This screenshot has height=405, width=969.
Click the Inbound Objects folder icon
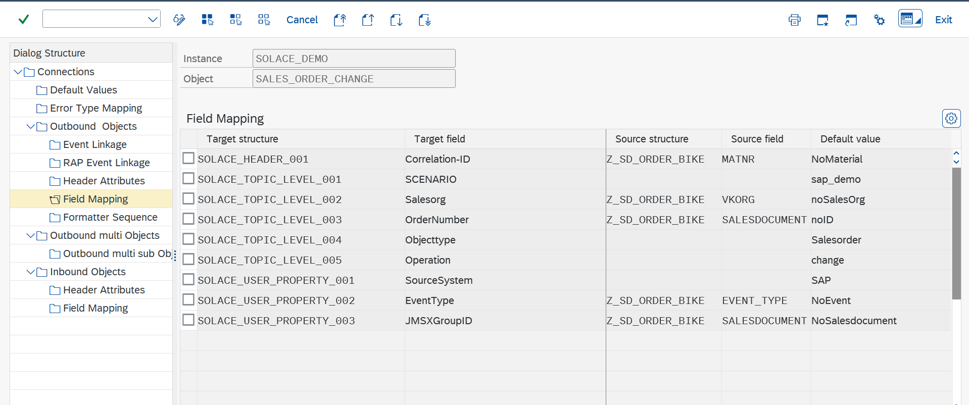(41, 272)
